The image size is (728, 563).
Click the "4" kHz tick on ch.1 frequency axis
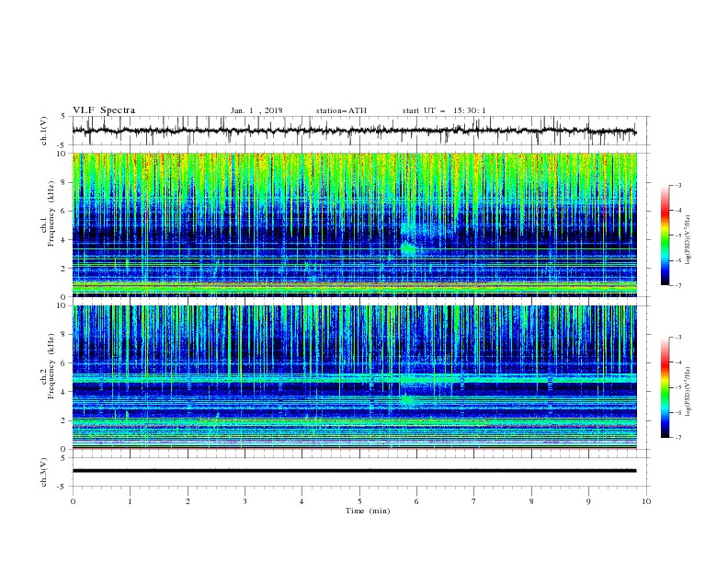tap(65, 240)
